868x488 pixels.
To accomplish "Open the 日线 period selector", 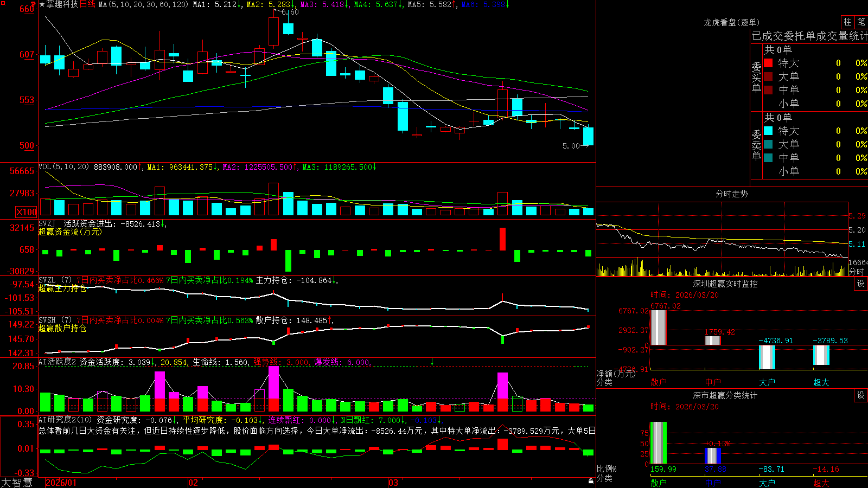I will pyautogui.click(x=87, y=4).
